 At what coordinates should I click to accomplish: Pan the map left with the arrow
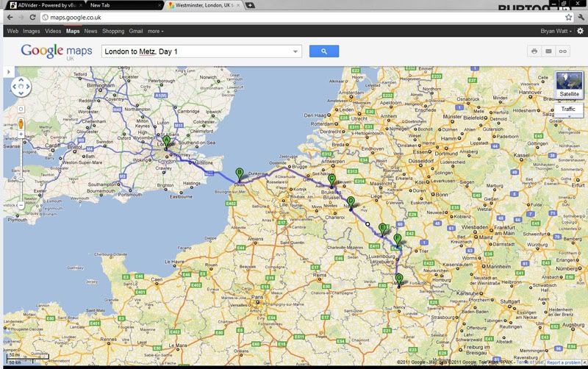tap(14, 87)
